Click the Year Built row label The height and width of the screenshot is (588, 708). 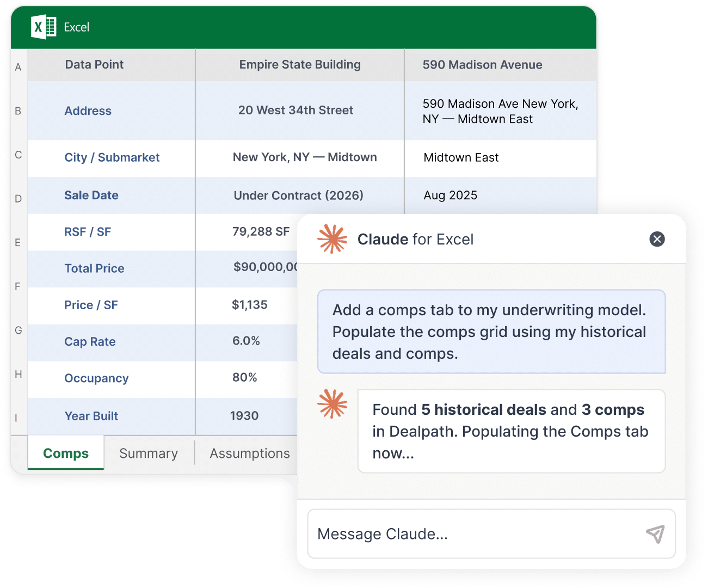coord(91,416)
